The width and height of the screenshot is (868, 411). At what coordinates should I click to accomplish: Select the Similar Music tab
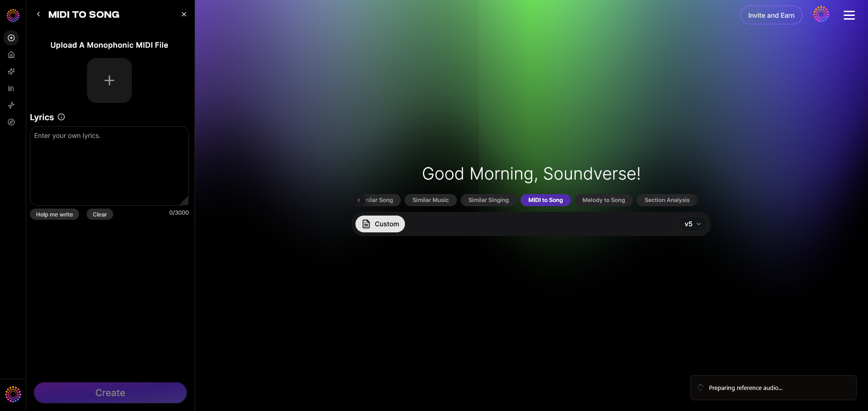[431, 200]
